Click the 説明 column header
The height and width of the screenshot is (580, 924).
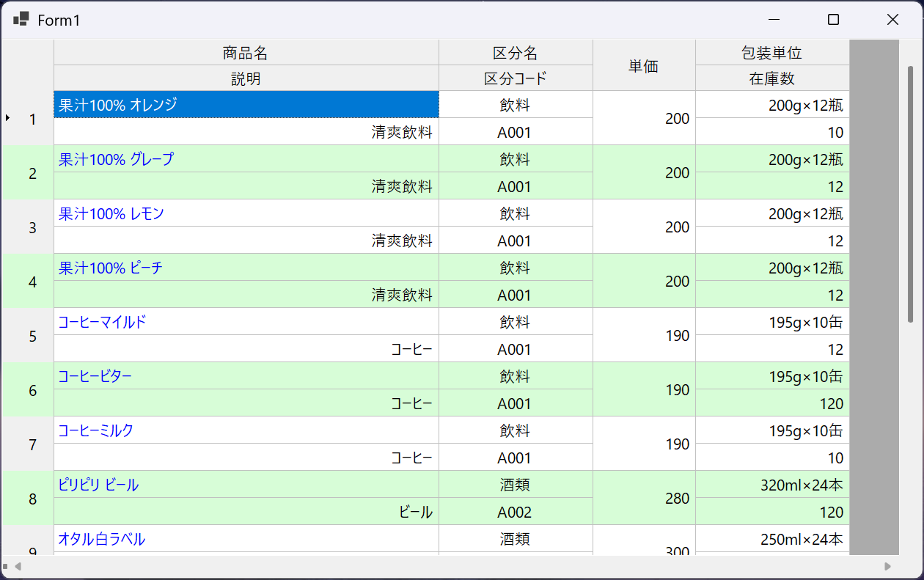[246, 78]
